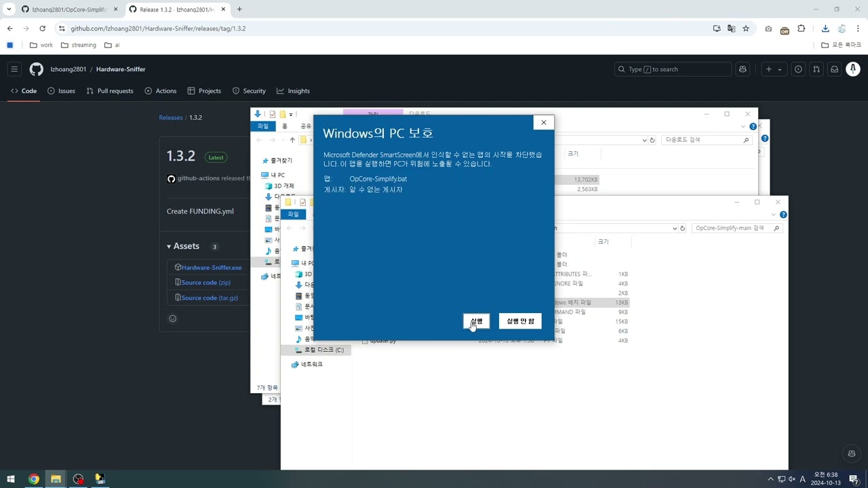Refresh the OpCore-Simplify-main folder view
868x488 pixels.
click(682, 228)
